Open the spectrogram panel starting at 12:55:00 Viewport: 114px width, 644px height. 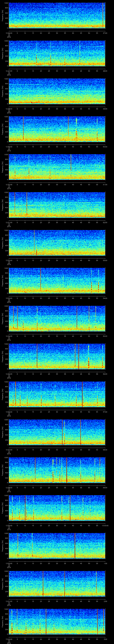pos(57,356)
